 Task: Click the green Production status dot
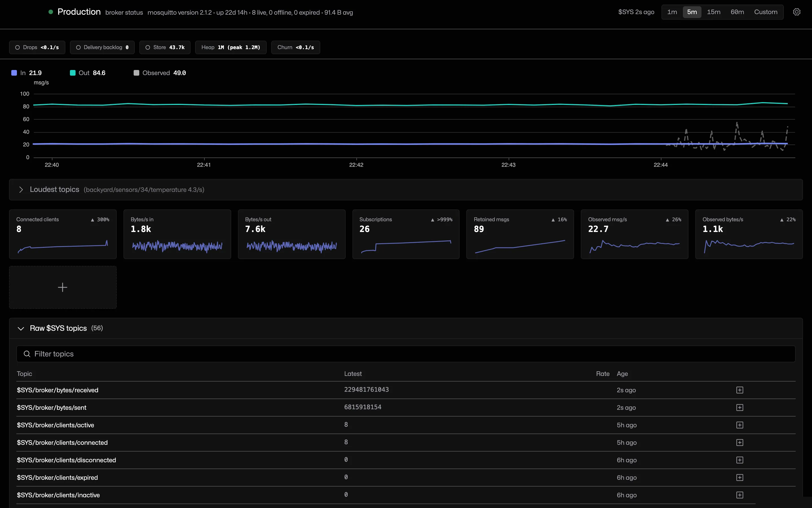(x=51, y=12)
